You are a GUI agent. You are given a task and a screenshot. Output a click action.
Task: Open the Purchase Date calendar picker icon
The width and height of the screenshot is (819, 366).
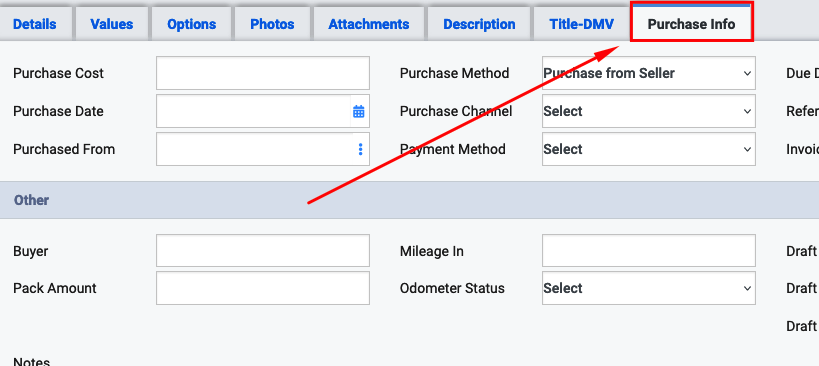(x=358, y=111)
